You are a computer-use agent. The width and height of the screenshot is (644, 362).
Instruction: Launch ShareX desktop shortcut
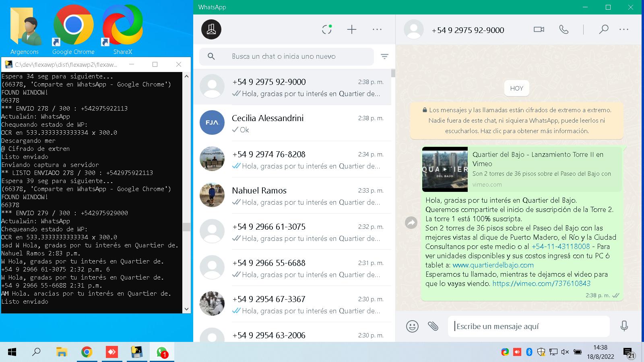pyautogui.click(x=122, y=29)
